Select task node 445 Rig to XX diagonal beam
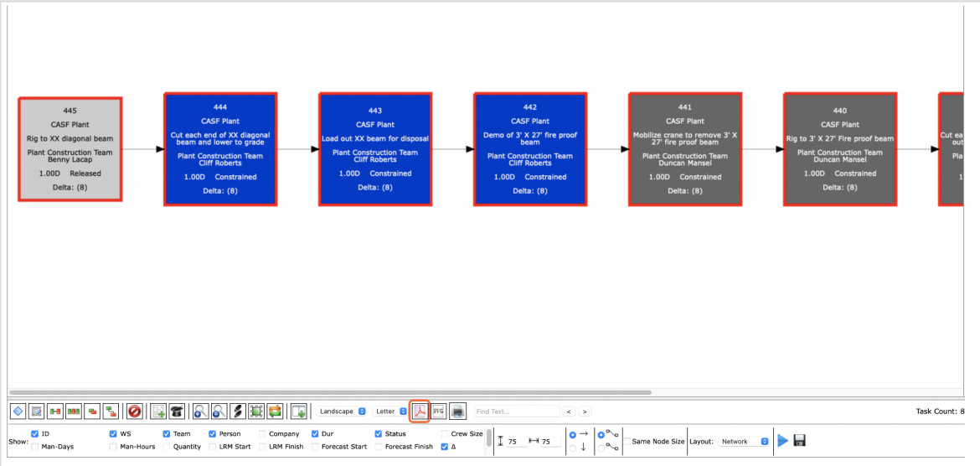Screen dimensions: 980x466 point(70,149)
